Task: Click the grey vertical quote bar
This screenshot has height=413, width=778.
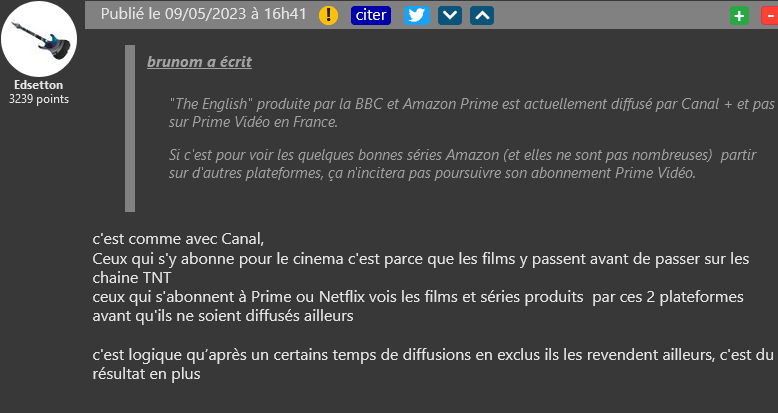Action: (x=130, y=128)
